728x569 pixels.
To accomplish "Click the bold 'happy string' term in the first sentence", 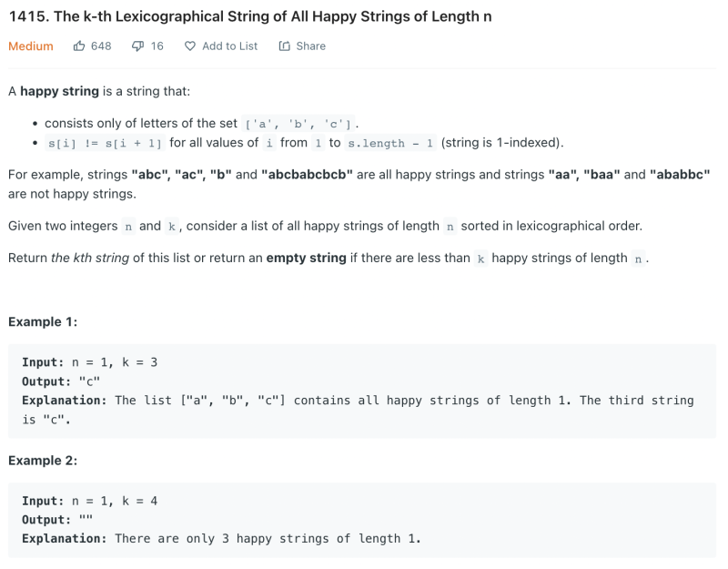I will coord(59,92).
